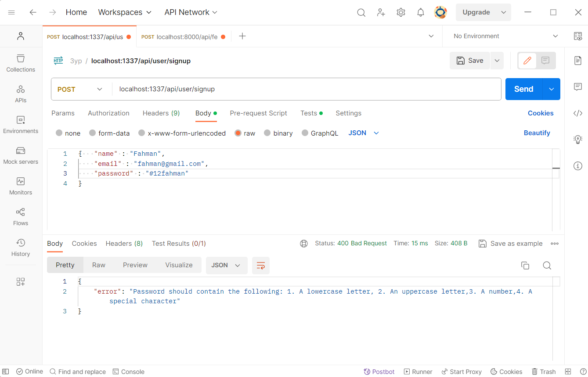The width and height of the screenshot is (588, 377).
Task: Open the Upgrade dropdown arrow
Action: pyautogui.click(x=504, y=12)
